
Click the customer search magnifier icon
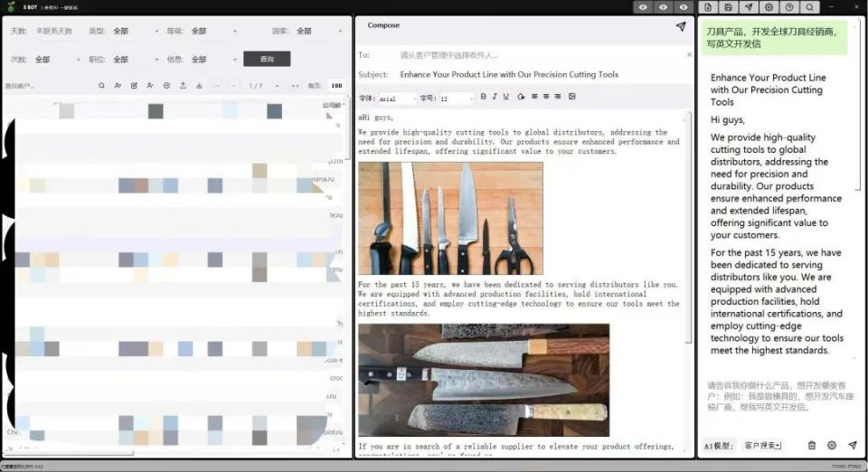coord(101,86)
